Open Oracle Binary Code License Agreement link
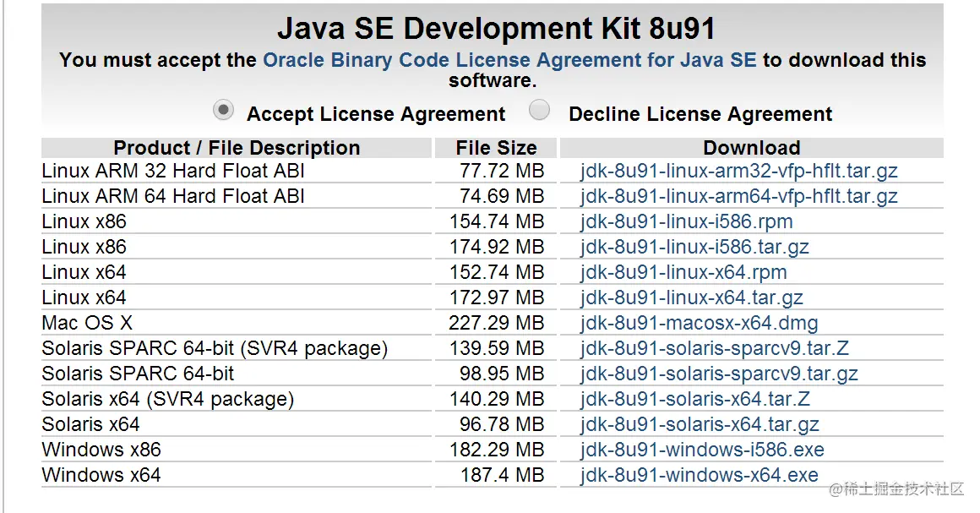980x513 pixels. pos(509,60)
